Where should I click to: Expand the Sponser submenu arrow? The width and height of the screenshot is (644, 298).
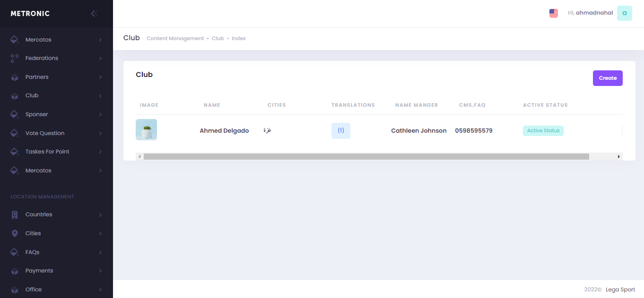(x=100, y=115)
